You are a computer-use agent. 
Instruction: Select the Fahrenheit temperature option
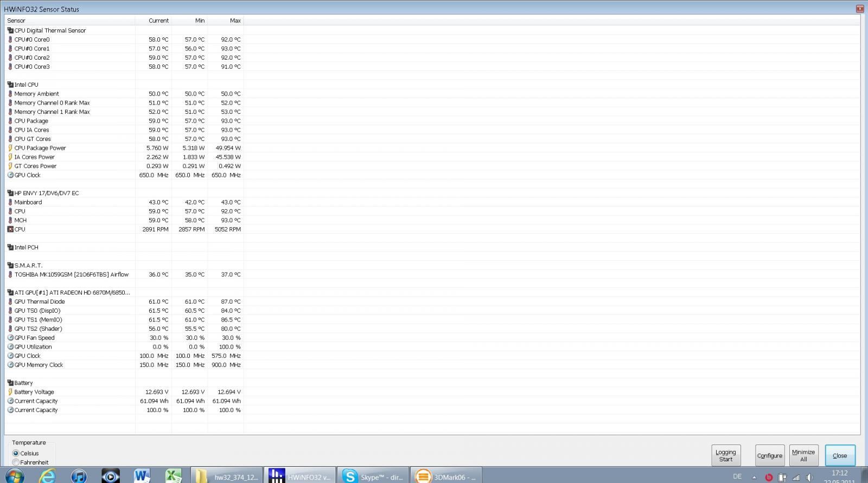click(x=16, y=462)
